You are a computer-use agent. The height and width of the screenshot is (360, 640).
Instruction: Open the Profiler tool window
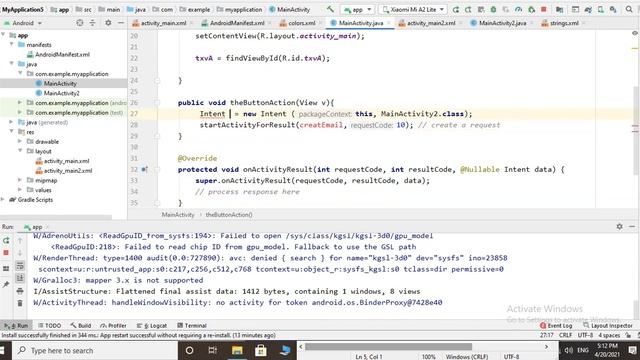pyautogui.click(x=113, y=325)
